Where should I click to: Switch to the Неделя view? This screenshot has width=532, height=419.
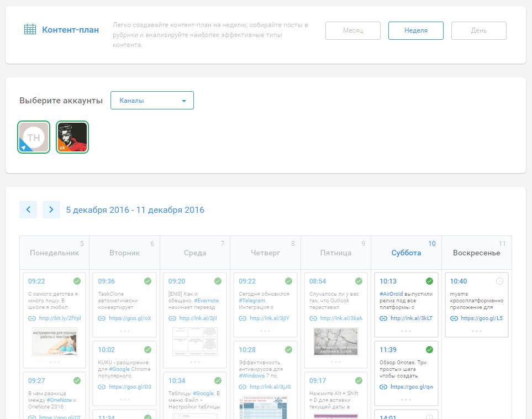click(415, 30)
